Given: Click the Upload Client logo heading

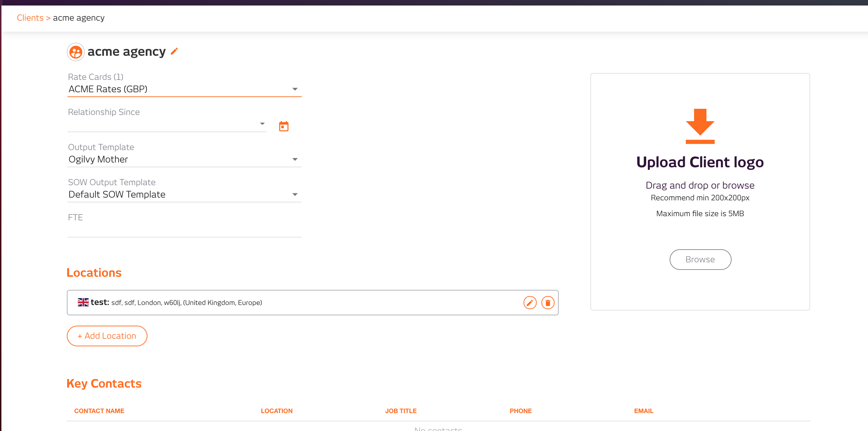Looking at the screenshot, I should pos(700,162).
